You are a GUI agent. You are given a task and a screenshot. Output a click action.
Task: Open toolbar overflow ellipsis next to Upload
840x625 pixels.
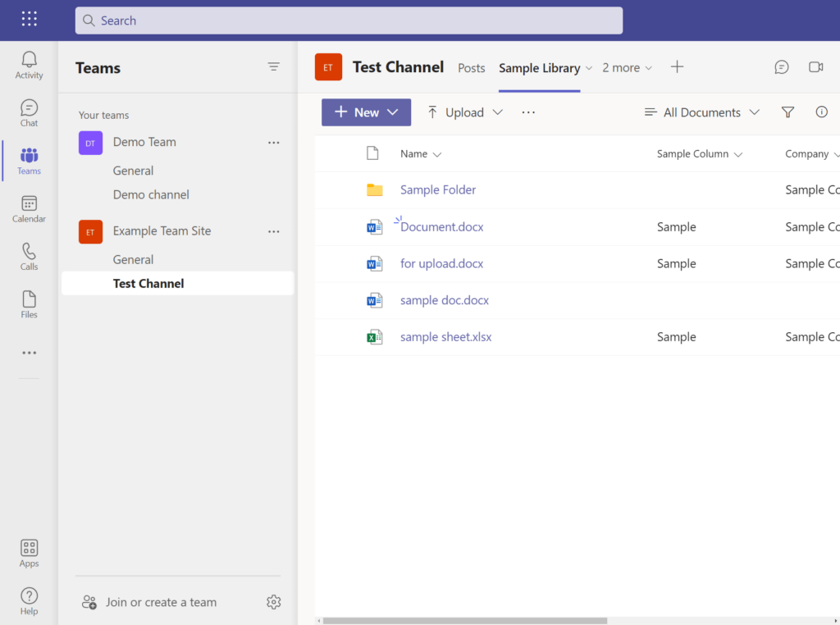click(528, 112)
